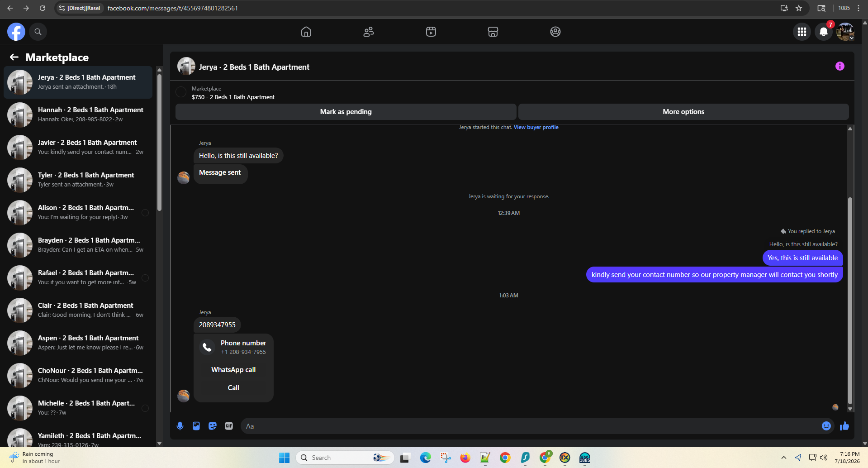Click the site info icon beside the URL
The image size is (868, 468).
click(x=62, y=8)
